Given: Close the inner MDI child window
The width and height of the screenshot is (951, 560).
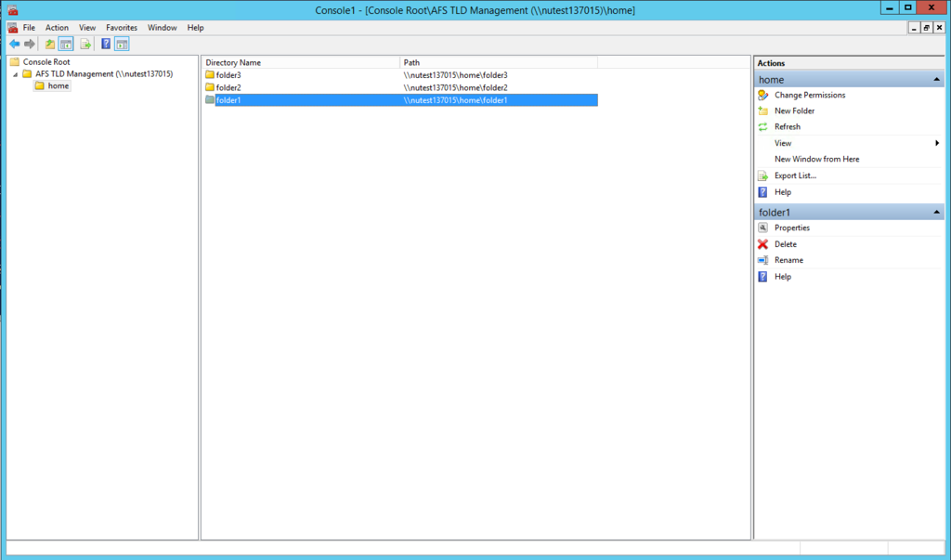Looking at the screenshot, I should 939,28.
